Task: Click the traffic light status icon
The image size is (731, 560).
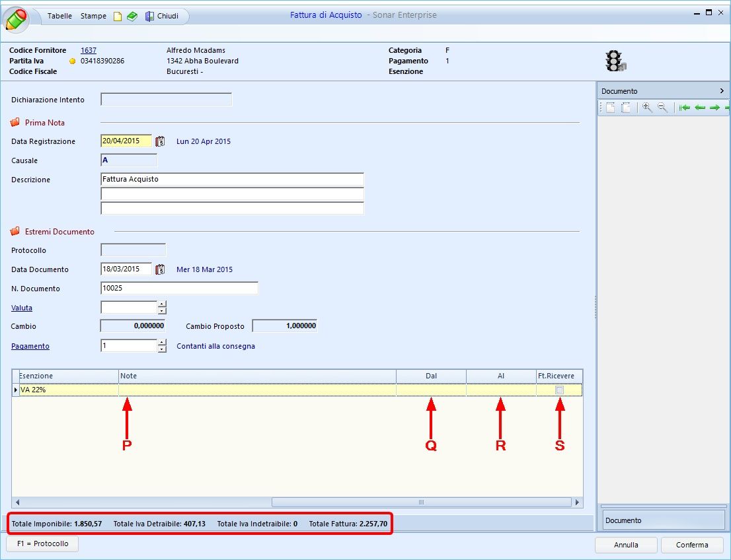Action: pyautogui.click(x=615, y=61)
